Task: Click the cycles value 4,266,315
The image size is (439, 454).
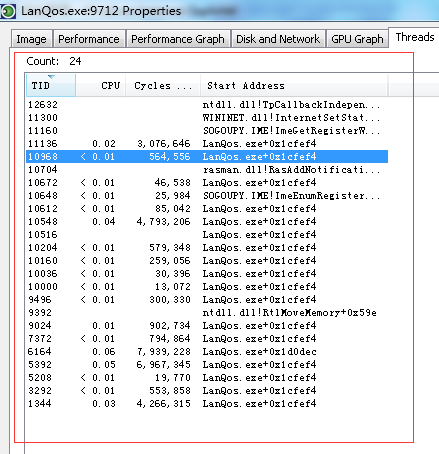Action: (x=164, y=404)
